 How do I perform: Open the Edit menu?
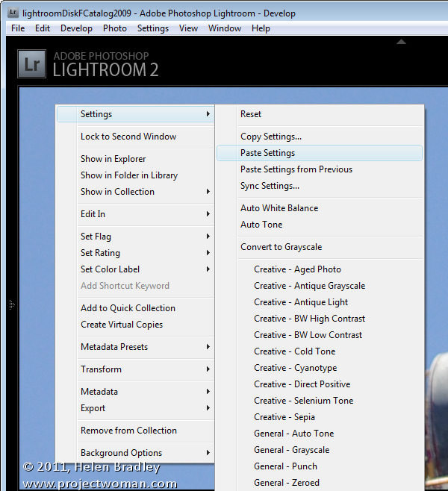pyautogui.click(x=43, y=28)
